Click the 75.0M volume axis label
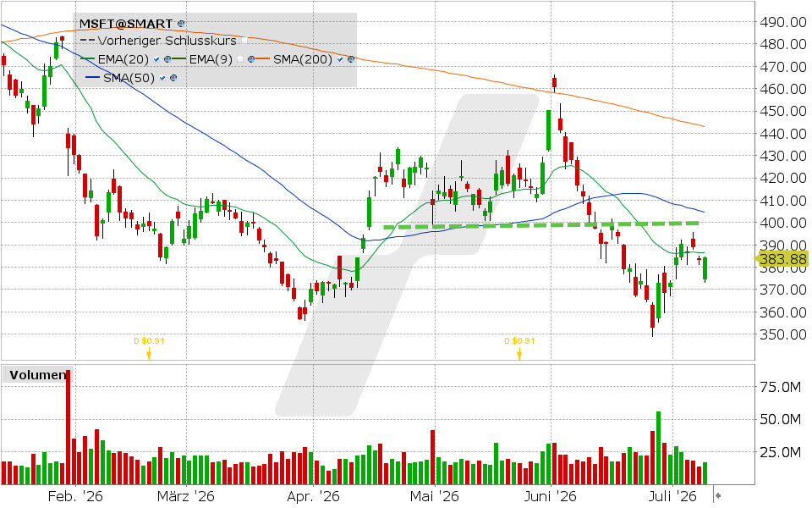 (781, 387)
